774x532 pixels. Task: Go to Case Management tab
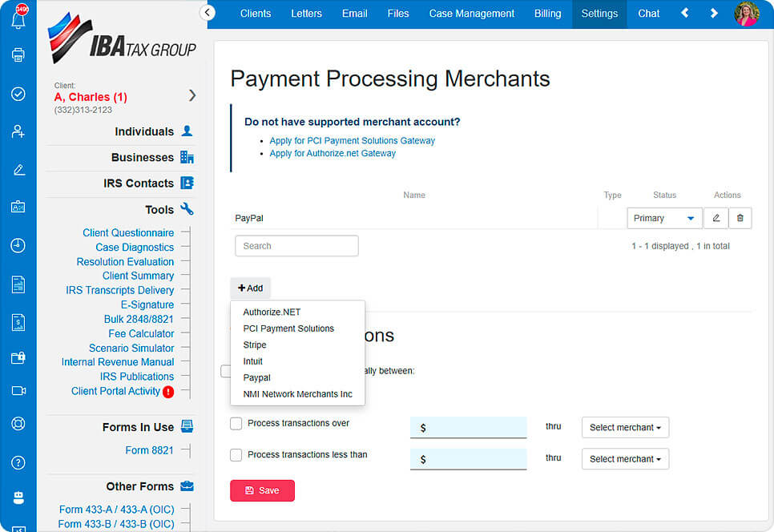pos(471,14)
